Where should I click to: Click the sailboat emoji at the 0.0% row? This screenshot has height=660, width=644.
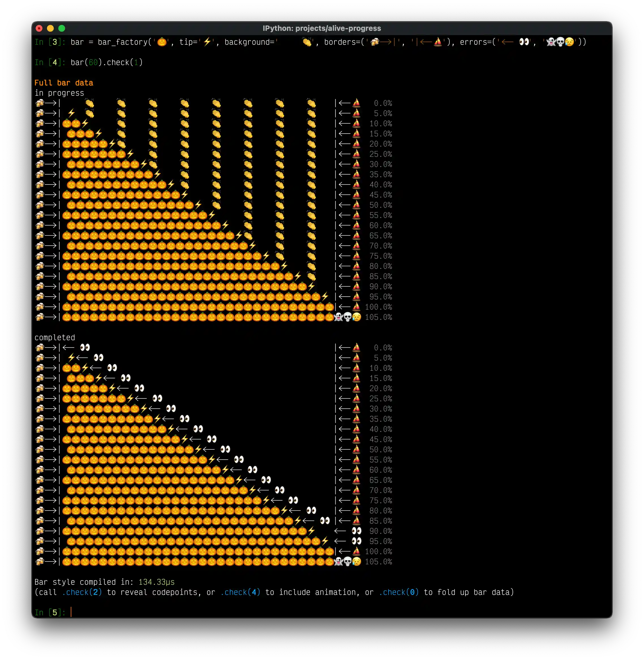coord(356,103)
